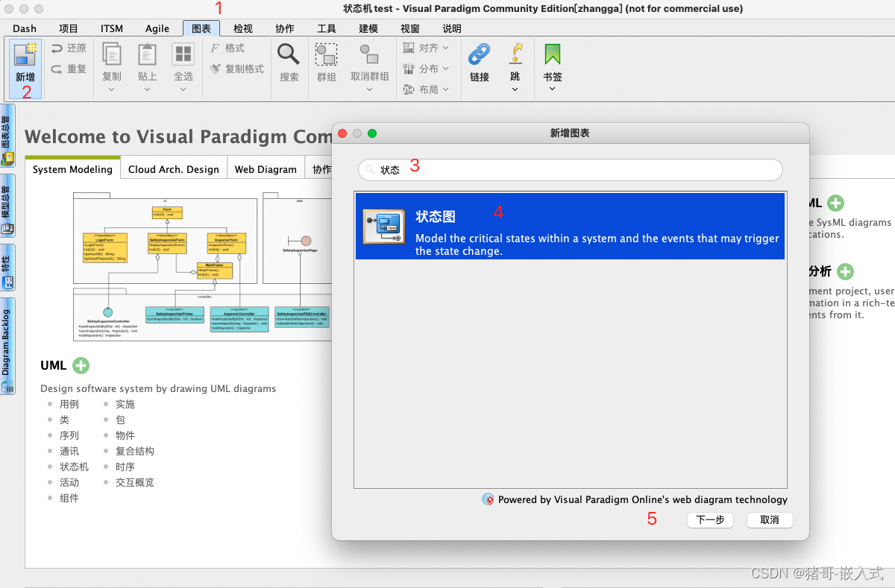The height and width of the screenshot is (588, 895).
Task: Click the 跳 jump icon
Action: (515, 54)
